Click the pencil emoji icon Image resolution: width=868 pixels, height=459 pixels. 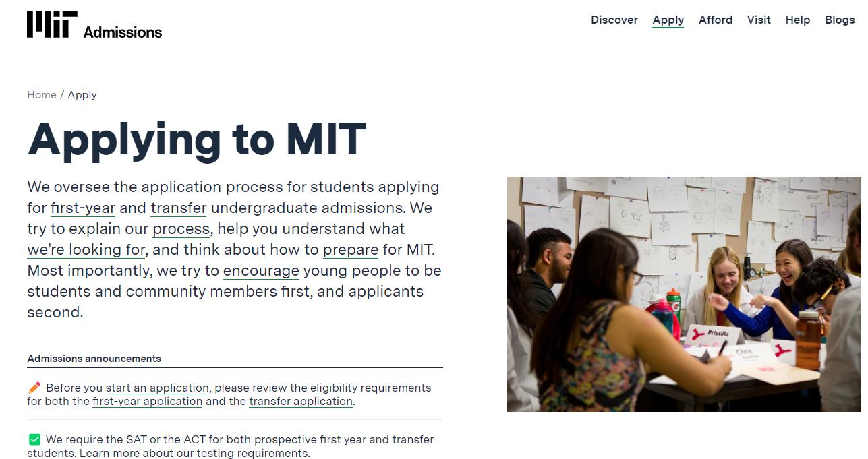click(x=34, y=388)
